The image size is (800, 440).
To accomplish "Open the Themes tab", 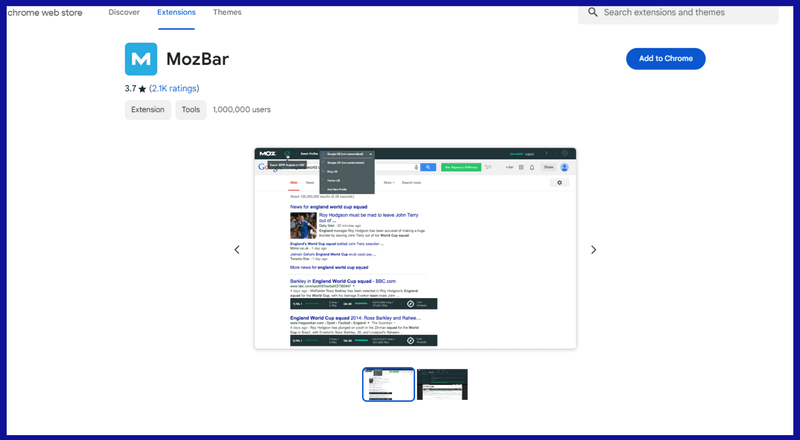I will click(x=227, y=12).
